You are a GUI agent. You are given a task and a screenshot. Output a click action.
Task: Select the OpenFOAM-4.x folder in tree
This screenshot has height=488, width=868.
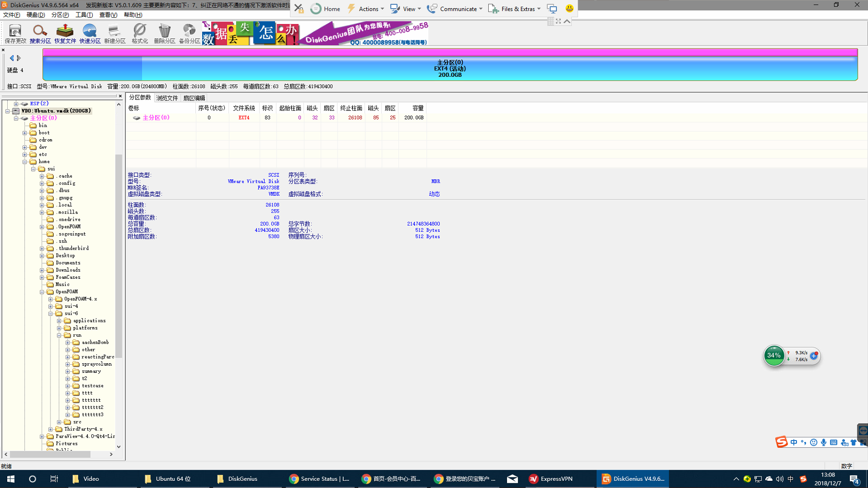coord(80,299)
